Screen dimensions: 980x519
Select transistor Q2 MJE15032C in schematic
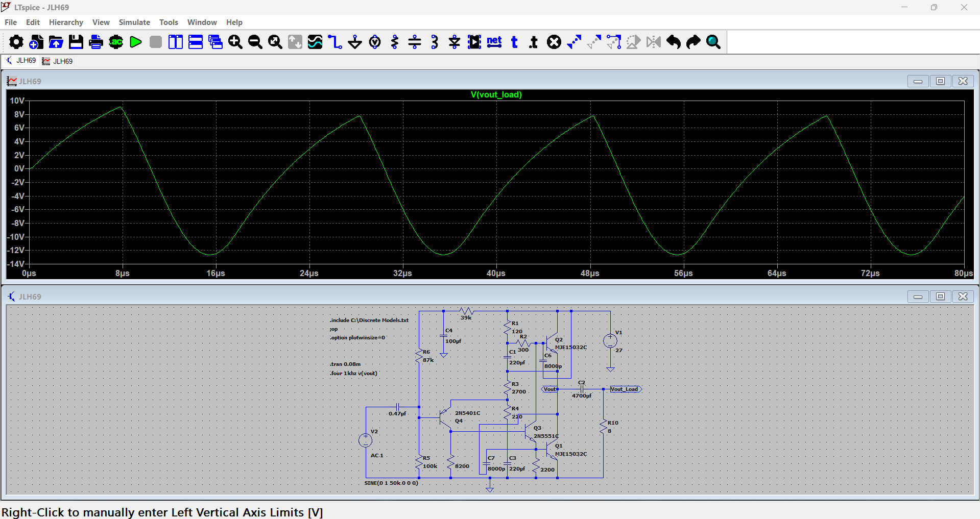(x=552, y=343)
